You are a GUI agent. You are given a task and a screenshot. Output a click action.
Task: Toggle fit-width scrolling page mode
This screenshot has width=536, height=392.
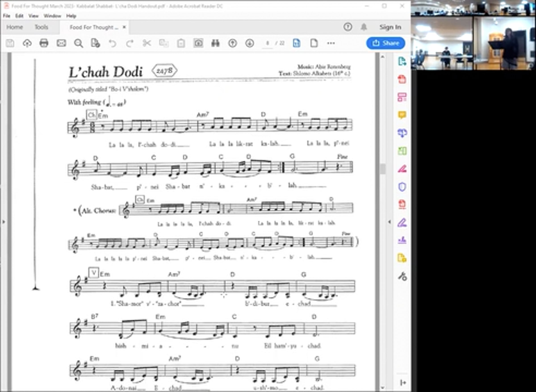click(x=297, y=43)
